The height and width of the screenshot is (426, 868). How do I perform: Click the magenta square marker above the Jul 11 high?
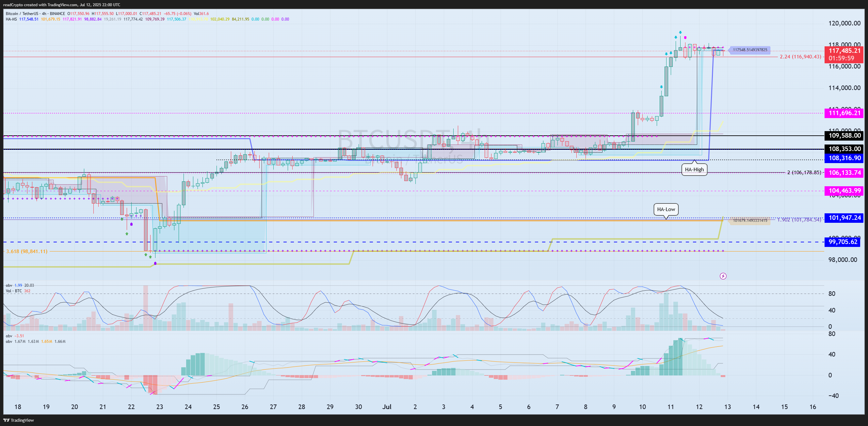click(x=685, y=38)
